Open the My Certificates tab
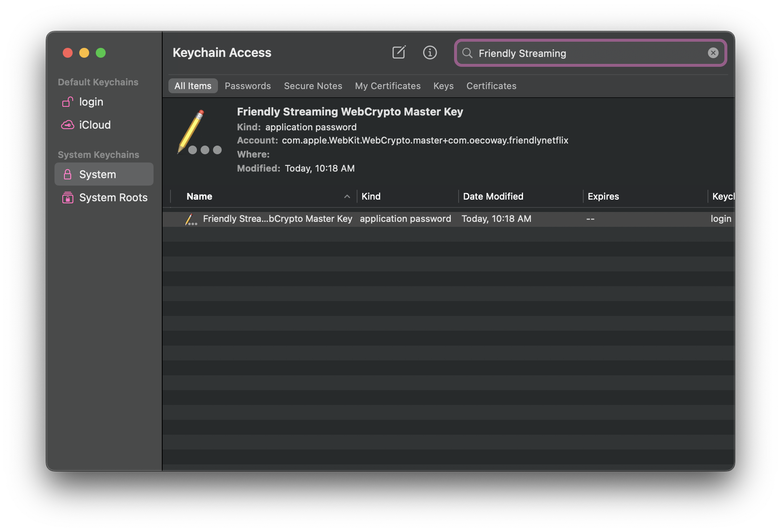781x532 pixels. click(388, 86)
